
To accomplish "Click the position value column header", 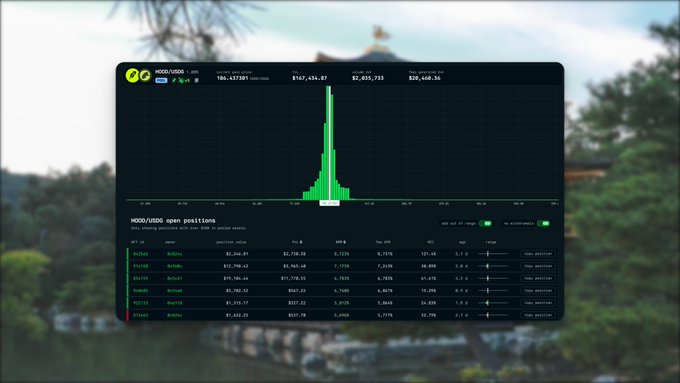I will 231,242.
